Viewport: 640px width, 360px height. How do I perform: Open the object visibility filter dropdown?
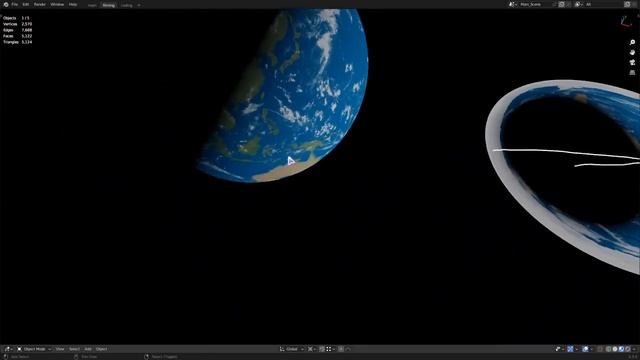(560, 349)
